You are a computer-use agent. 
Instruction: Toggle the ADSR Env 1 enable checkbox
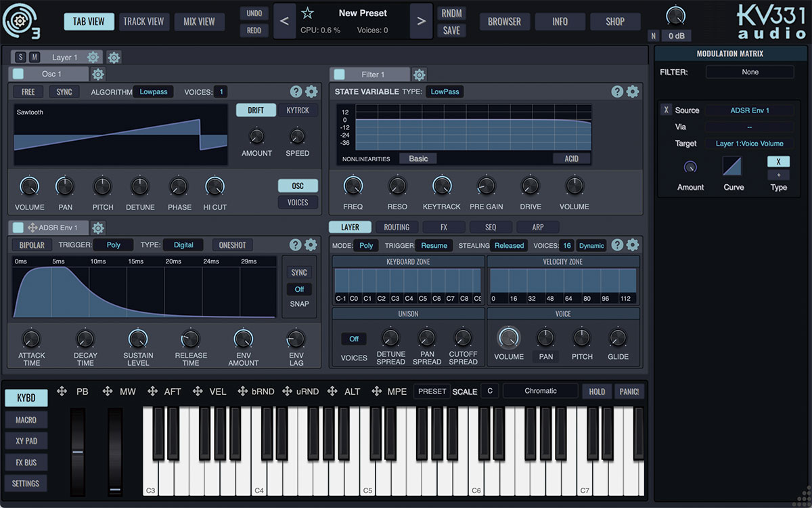click(x=18, y=228)
